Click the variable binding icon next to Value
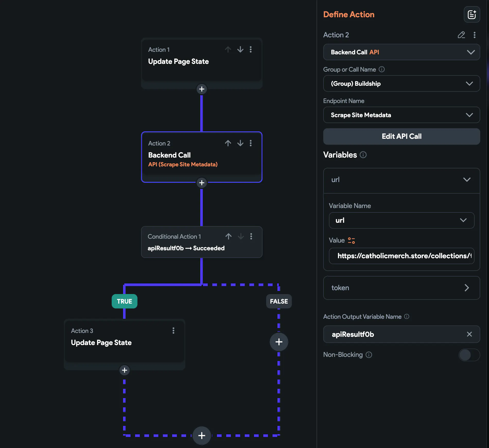Image resolution: width=489 pixels, height=448 pixels. [x=351, y=240]
